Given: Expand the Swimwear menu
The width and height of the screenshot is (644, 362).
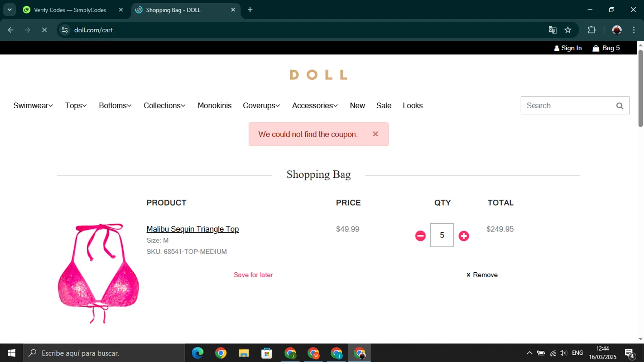Looking at the screenshot, I should click(33, 106).
